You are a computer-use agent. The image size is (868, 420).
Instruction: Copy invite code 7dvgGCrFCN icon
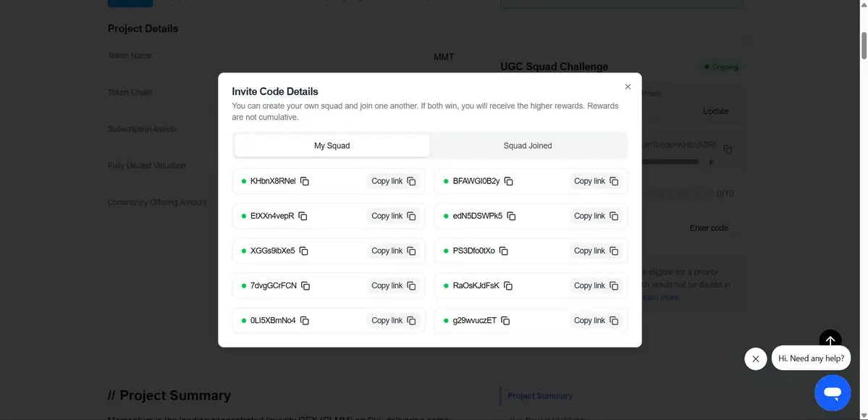[x=306, y=285]
